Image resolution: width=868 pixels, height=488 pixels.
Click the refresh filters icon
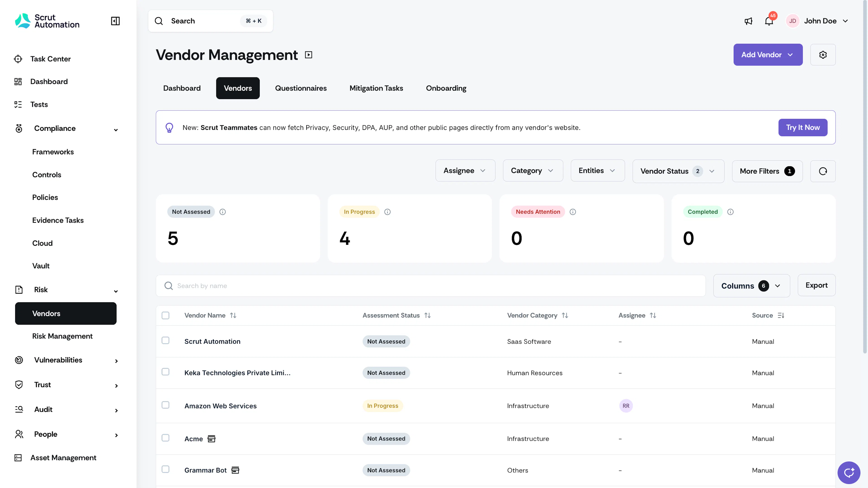823,171
